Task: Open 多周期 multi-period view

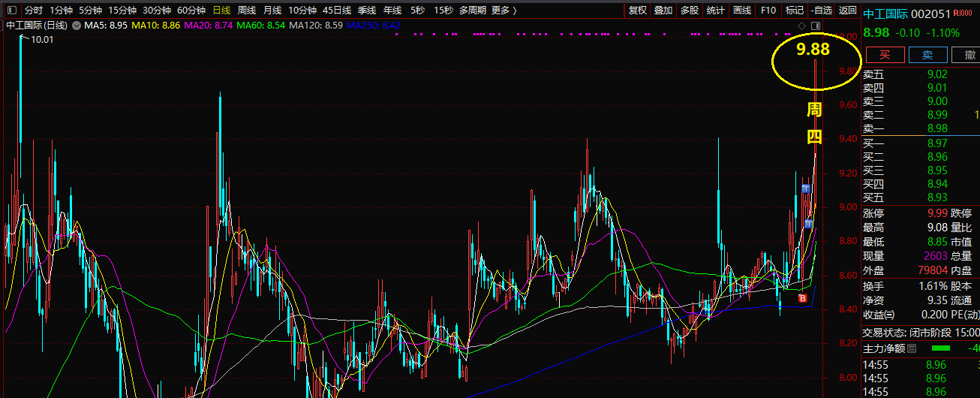Action: point(473,11)
